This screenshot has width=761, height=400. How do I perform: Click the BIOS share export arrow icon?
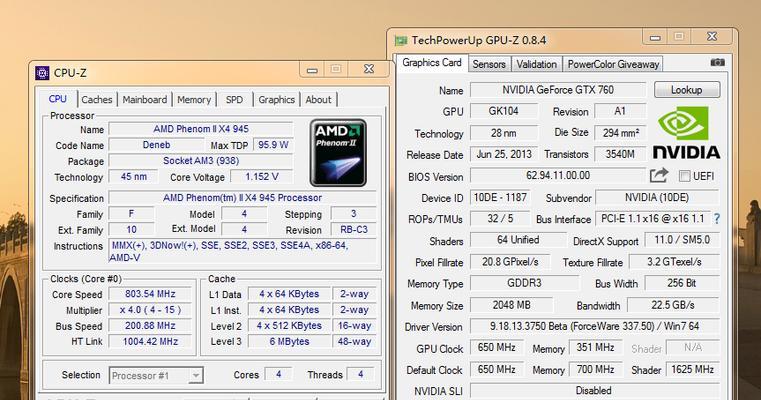[x=659, y=175]
